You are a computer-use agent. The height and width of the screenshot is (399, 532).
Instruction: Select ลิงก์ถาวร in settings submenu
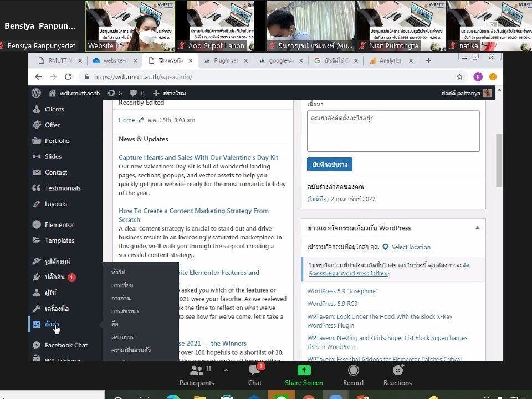tap(122, 337)
